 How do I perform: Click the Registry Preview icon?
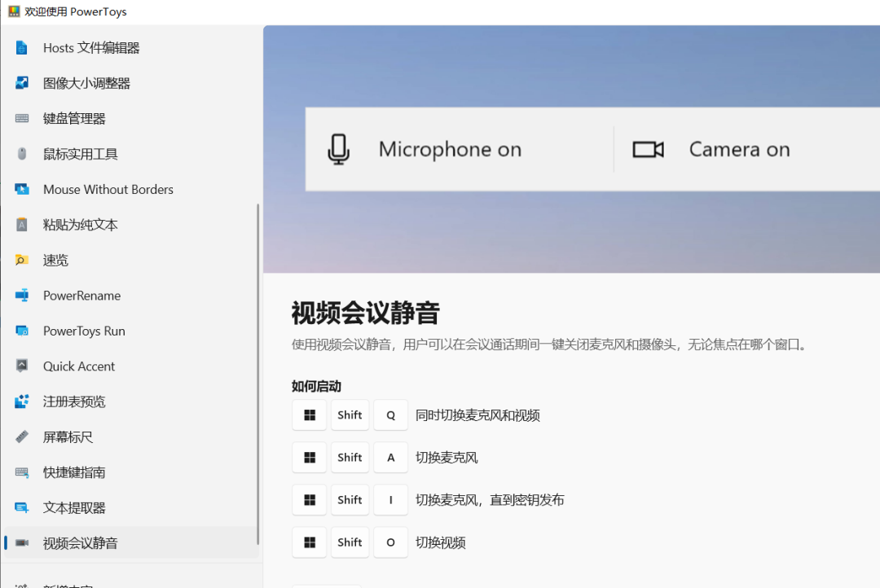[x=22, y=402]
